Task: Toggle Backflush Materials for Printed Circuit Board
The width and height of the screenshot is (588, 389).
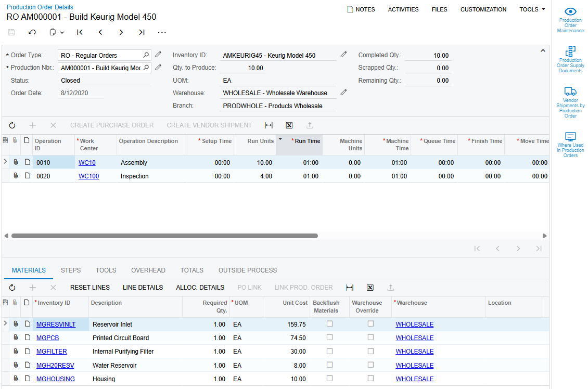Action: click(329, 338)
